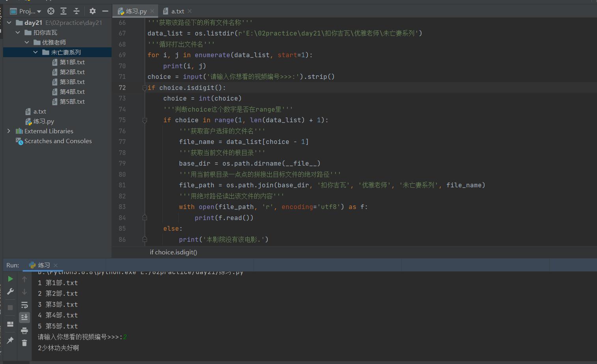Click the locate/select opened file icon
The height and width of the screenshot is (364, 597).
coord(51,11)
